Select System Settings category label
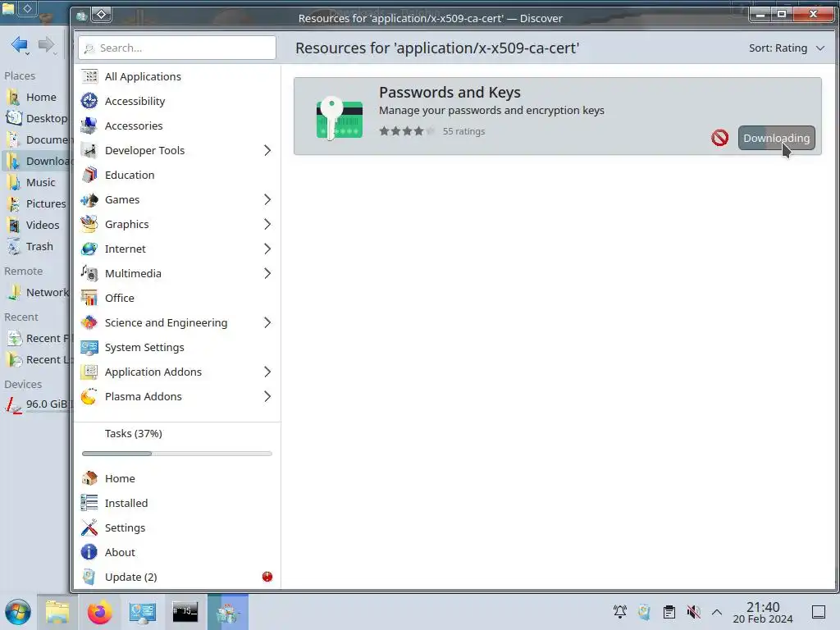Viewport: 840px width, 630px height. tap(144, 348)
